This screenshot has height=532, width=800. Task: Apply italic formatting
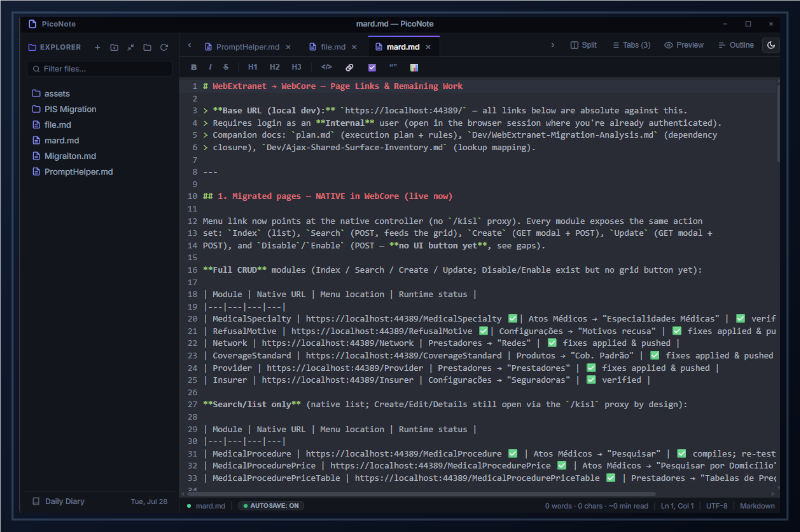click(210, 67)
